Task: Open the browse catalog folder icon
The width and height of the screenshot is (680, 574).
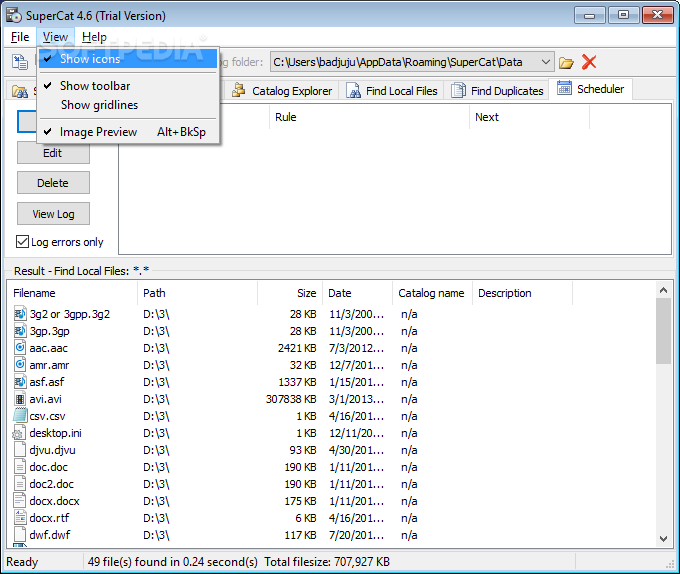Action: click(x=566, y=62)
